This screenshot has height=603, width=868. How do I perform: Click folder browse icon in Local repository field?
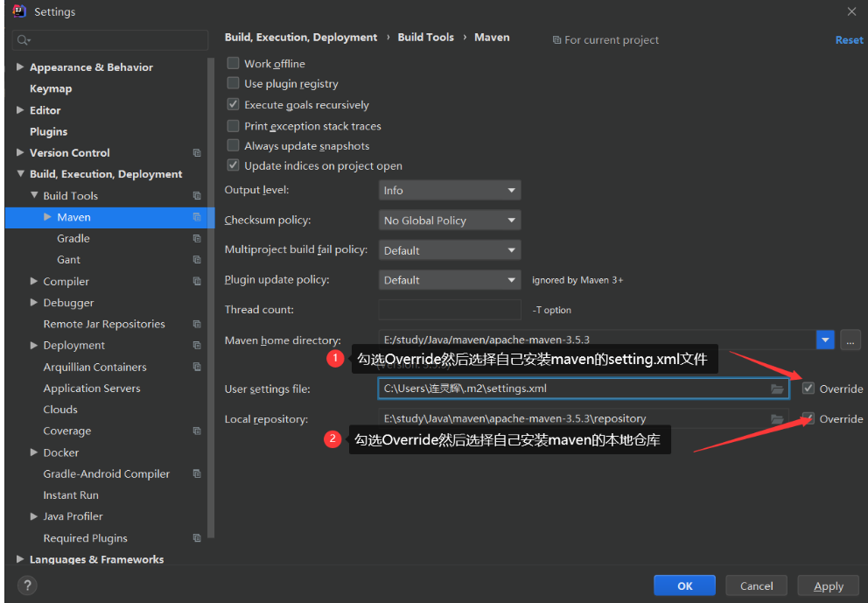click(777, 419)
